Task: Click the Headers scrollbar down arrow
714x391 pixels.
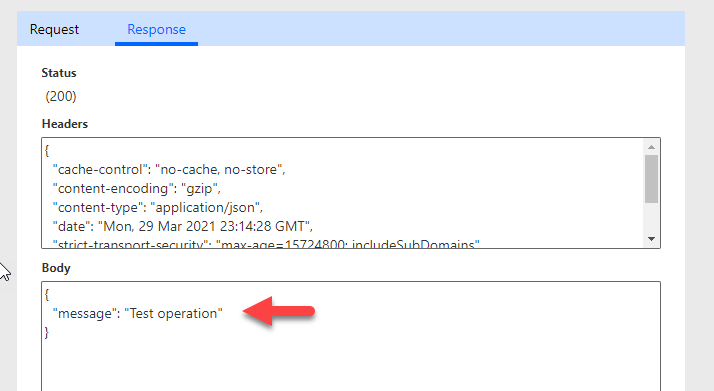Action: 651,239
